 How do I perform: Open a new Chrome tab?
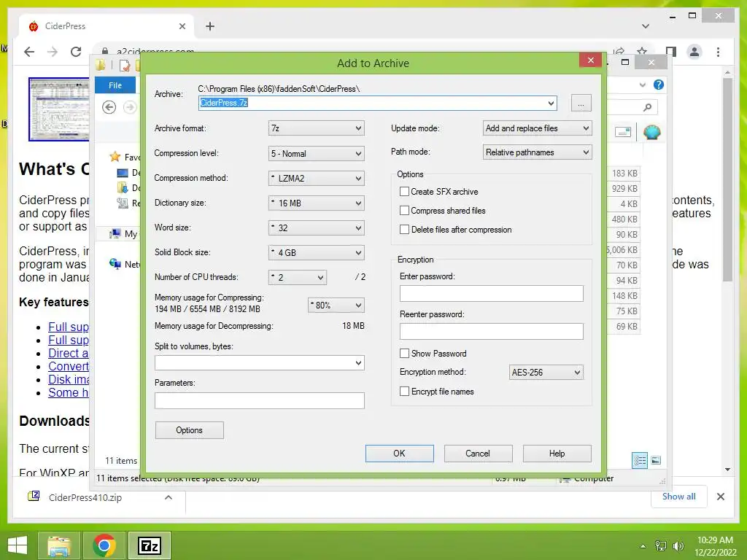(x=210, y=26)
